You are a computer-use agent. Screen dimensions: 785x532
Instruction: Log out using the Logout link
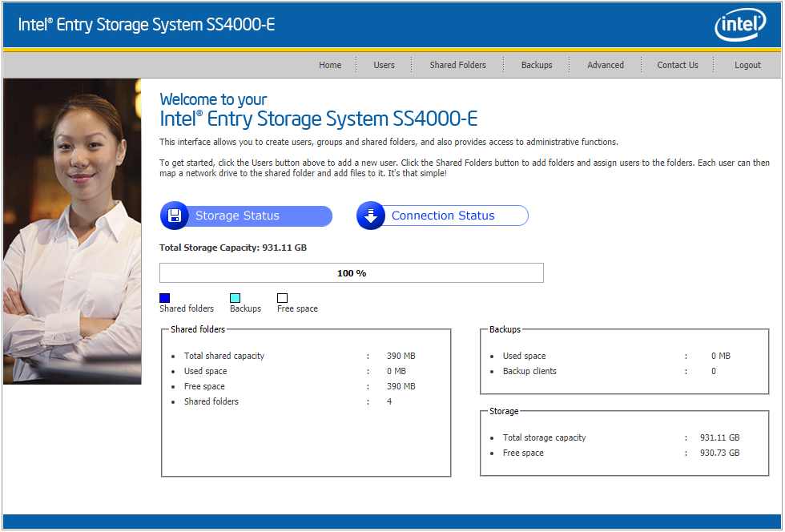pos(747,65)
